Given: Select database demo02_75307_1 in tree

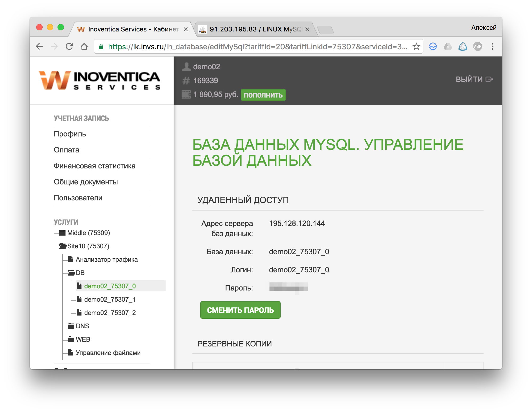Looking at the screenshot, I should pos(110,300).
